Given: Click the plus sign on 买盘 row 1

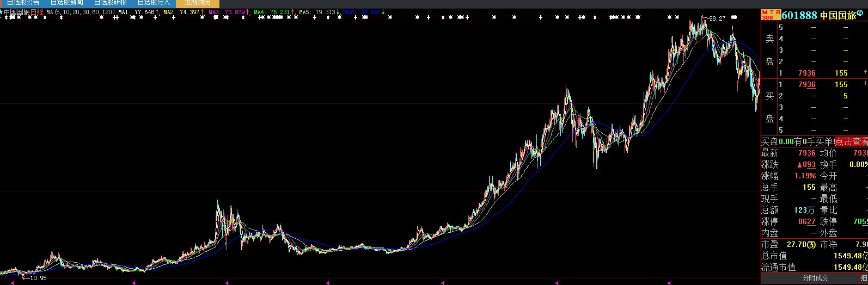Looking at the screenshot, I should [x=865, y=84].
